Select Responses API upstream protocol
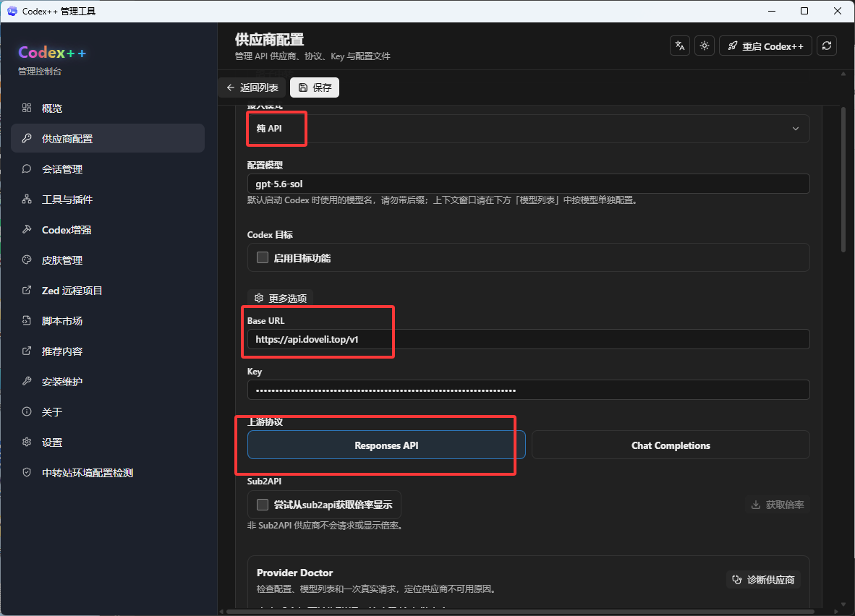The width and height of the screenshot is (855, 616). pos(386,445)
